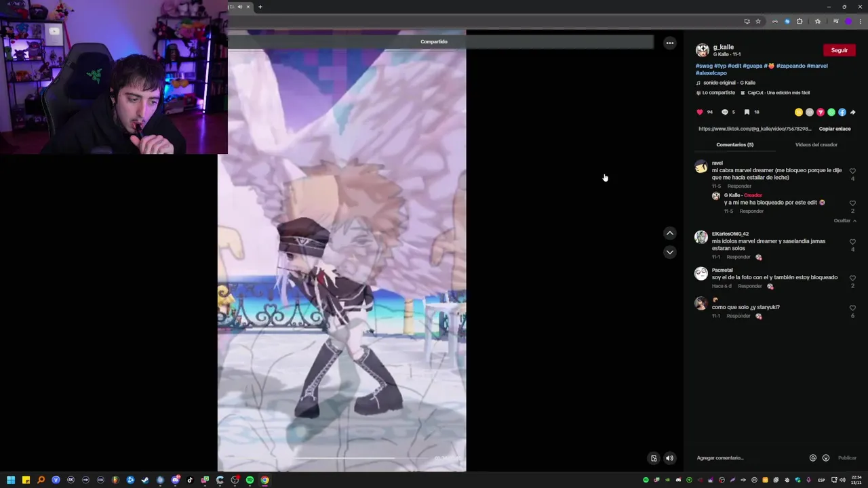Open more share options arrow
Image resolution: width=868 pixels, height=488 pixels.
coord(853,112)
